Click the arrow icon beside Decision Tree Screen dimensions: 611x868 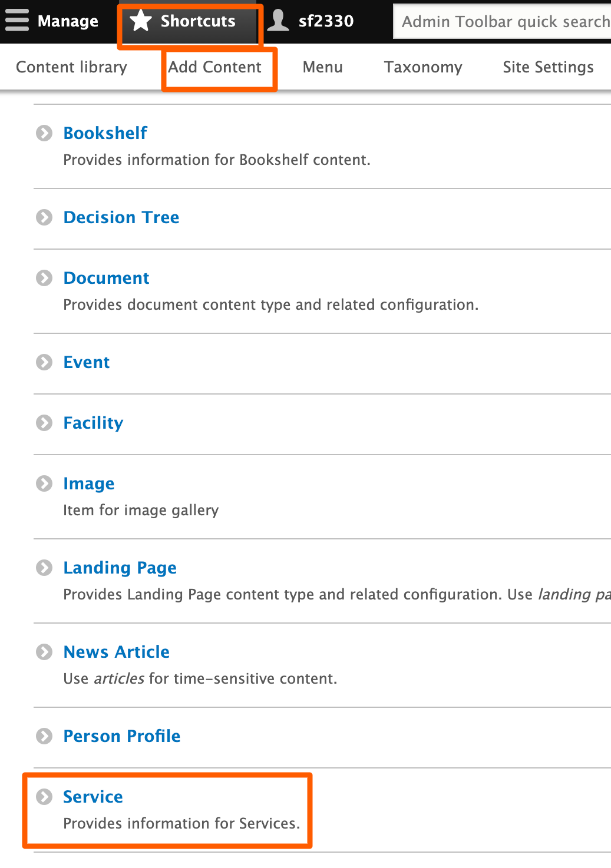(44, 217)
